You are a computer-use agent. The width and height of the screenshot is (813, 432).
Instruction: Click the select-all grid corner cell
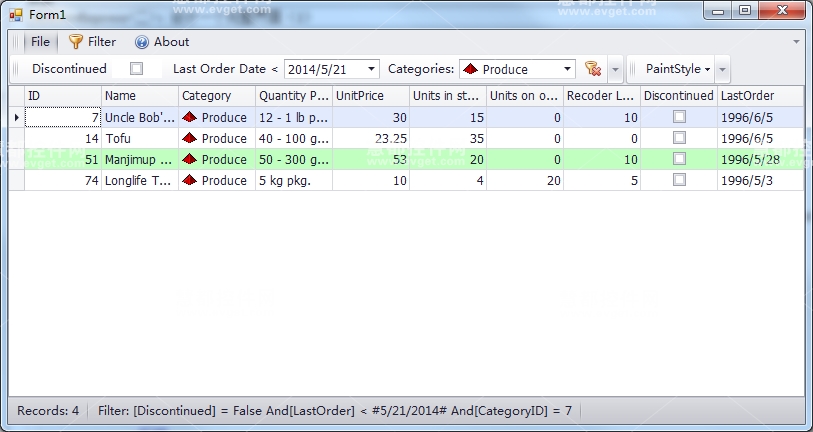[x=17, y=96]
